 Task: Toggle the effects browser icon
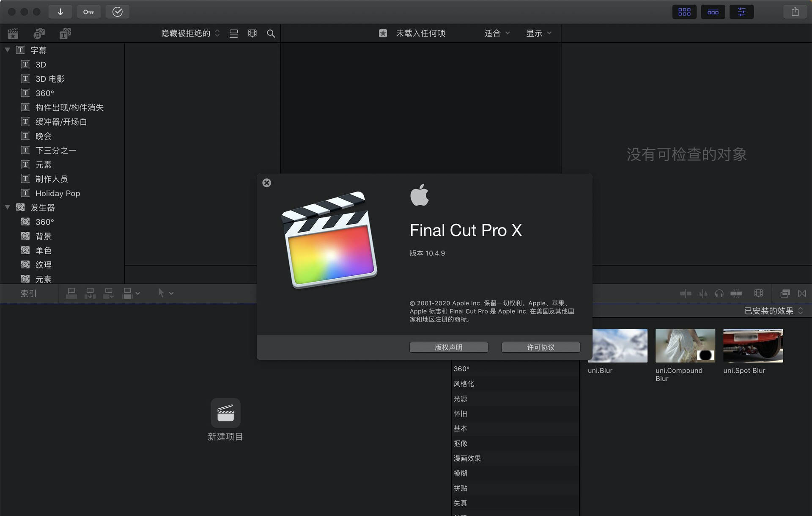pyautogui.click(x=785, y=294)
